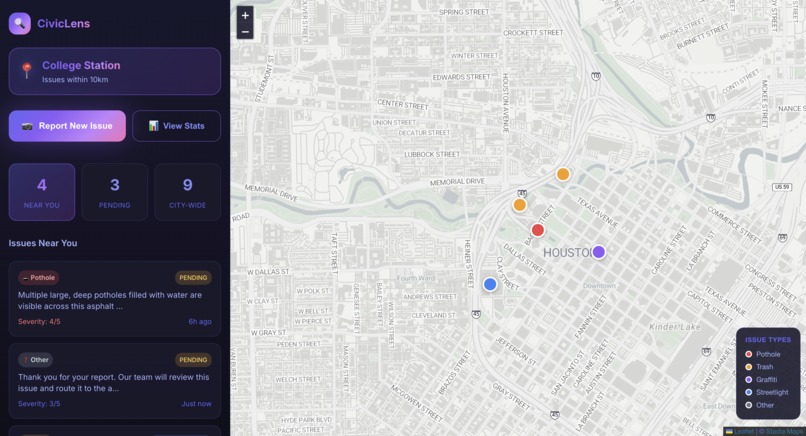Viewport: 806px width, 436px height.
Task: Click Trash orange swatch in legend
Action: 748,367
